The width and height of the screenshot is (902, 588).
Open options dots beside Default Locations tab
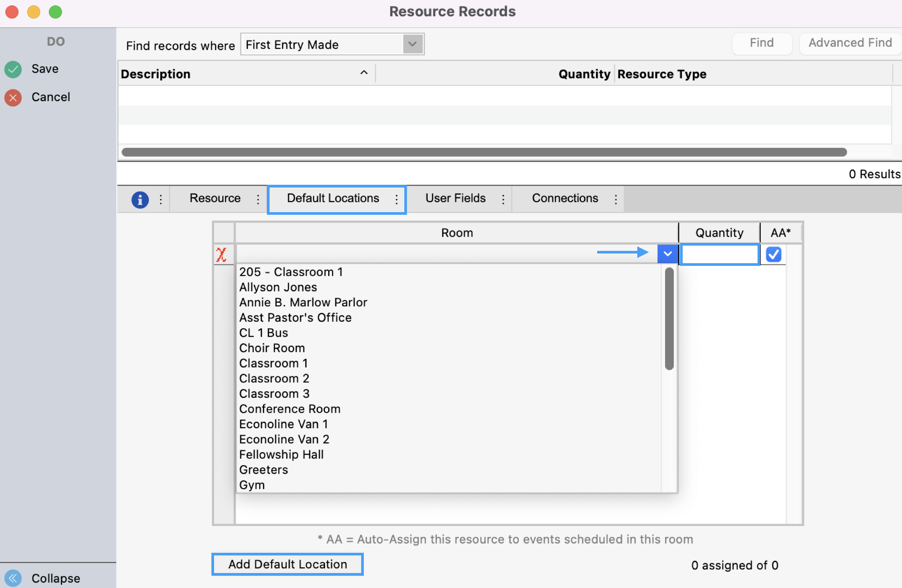click(396, 199)
